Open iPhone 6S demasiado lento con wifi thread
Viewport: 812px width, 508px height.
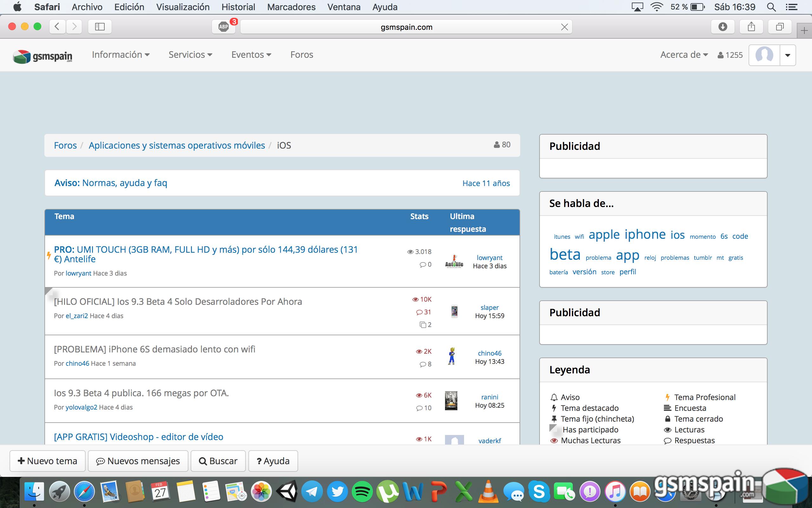pos(155,349)
